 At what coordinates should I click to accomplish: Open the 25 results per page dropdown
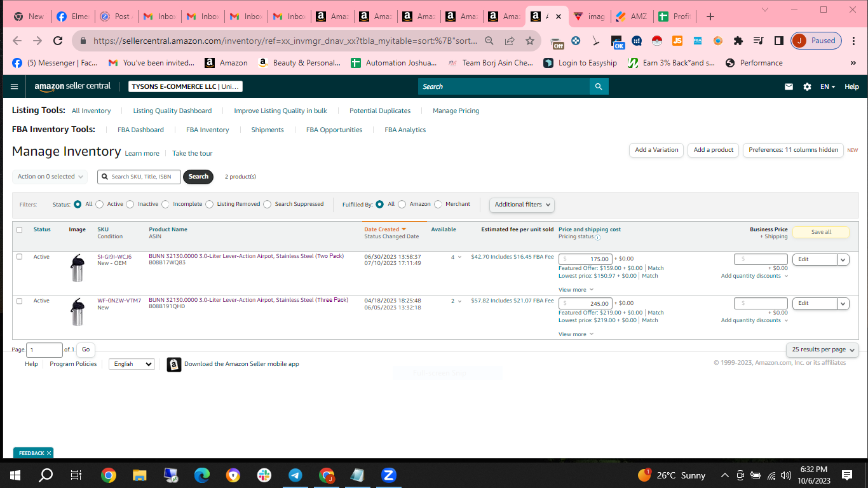click(x=822, y=349)
